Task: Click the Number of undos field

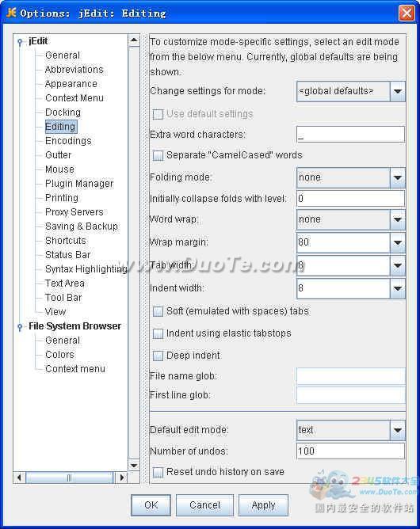Action: coord(350,451)
